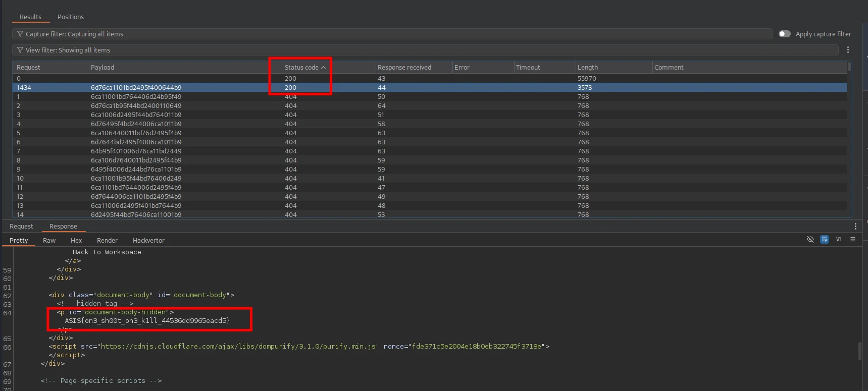Click the line wrap icon in response viewer
868x391 pixels.
[x=825, y=240]
